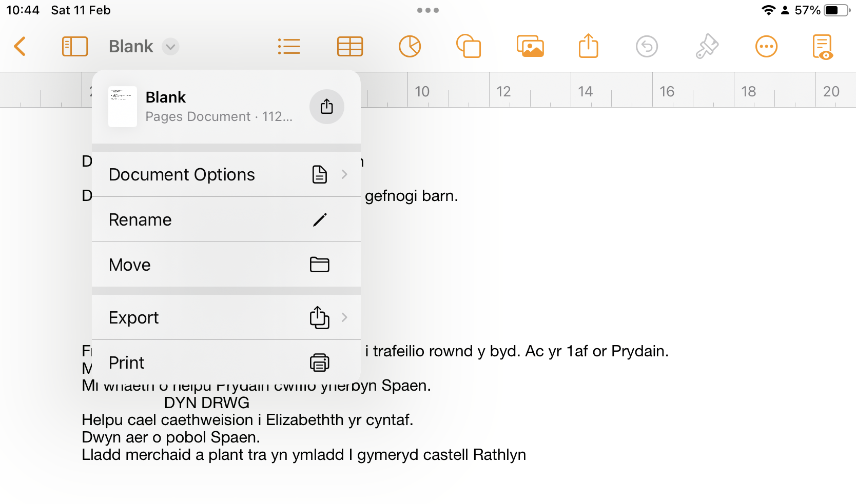The width and height of the screenshot is (856, 504).
Task: Undo the last action
Action: pyautogui.click(x=647, y=47)
